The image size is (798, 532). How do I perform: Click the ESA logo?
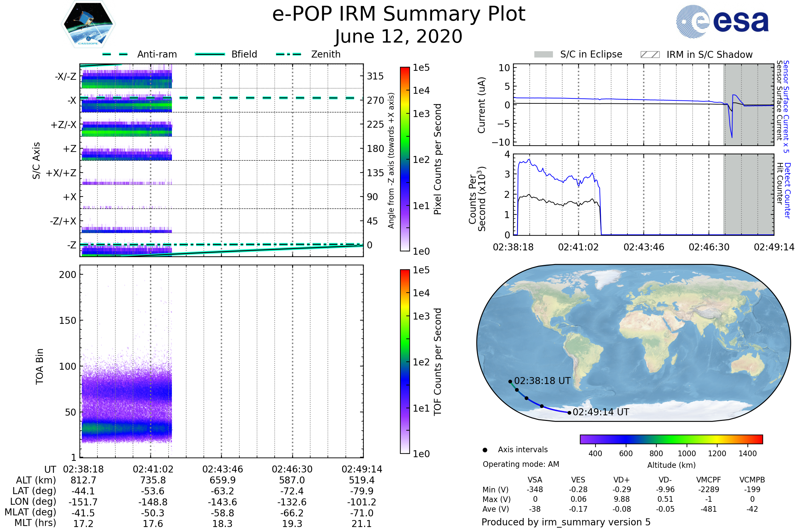722,22
